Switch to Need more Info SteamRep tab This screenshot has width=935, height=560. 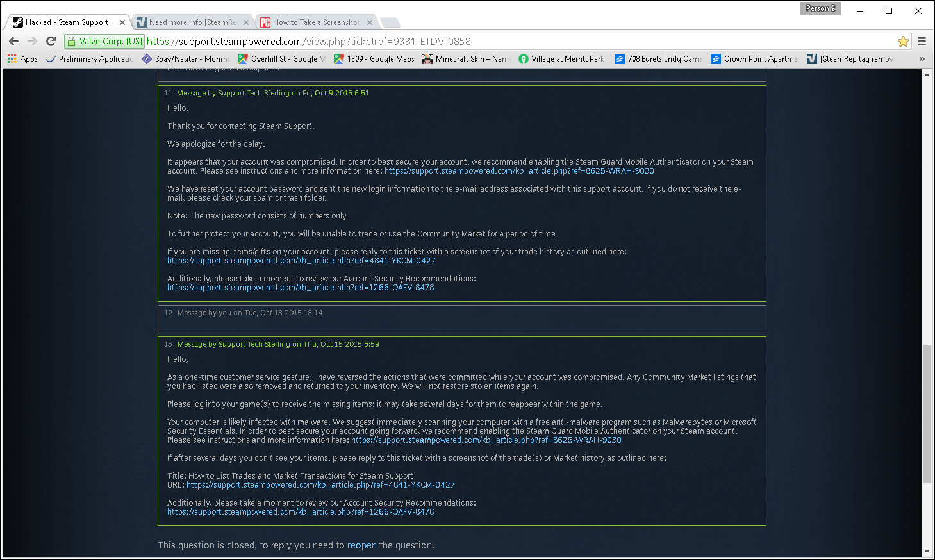coord(192,22)
